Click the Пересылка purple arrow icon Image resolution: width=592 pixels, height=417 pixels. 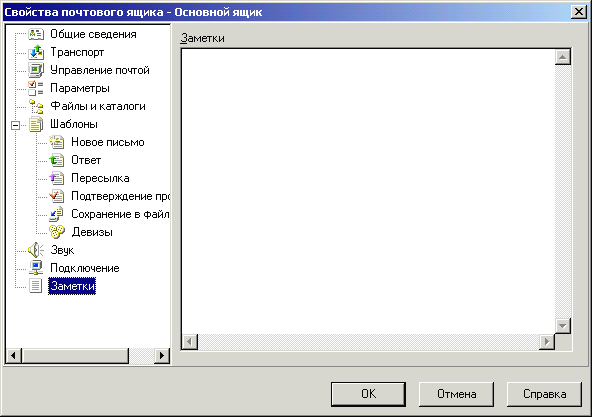pyautogui.click(x=57, y=178)
